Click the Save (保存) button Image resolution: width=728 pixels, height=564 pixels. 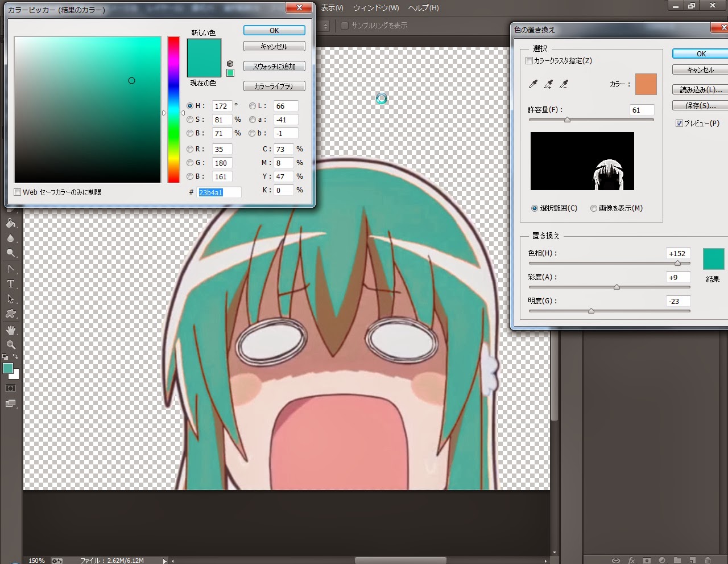click(x=701, y=105)
